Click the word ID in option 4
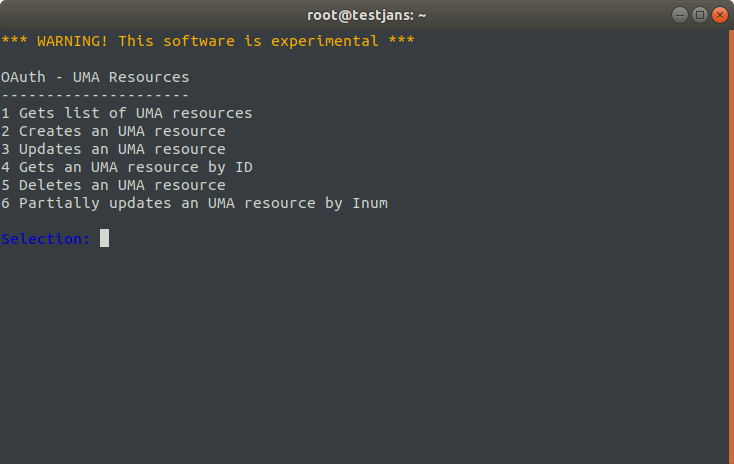This screenshot has height=464, width=734. (x=244, y=167)
